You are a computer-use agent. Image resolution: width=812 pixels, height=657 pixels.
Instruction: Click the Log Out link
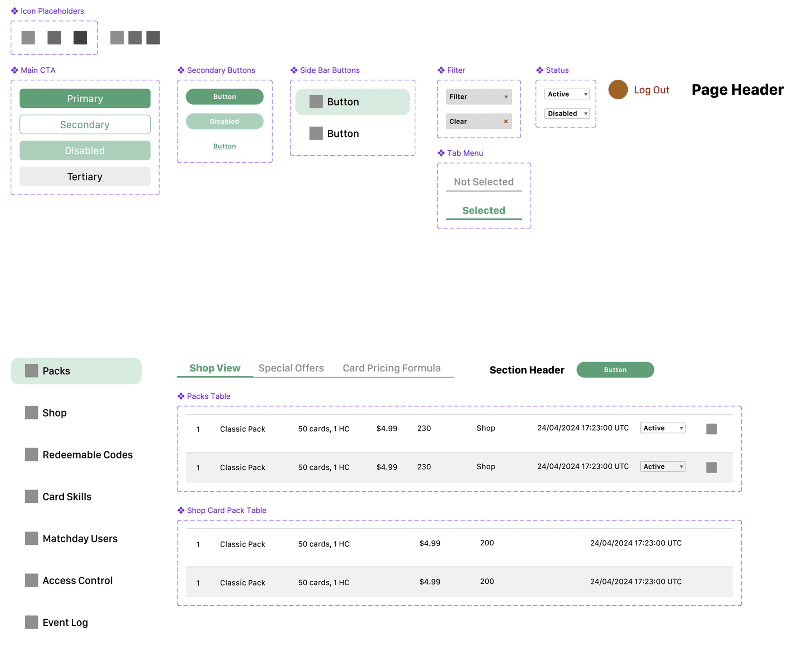651,90
